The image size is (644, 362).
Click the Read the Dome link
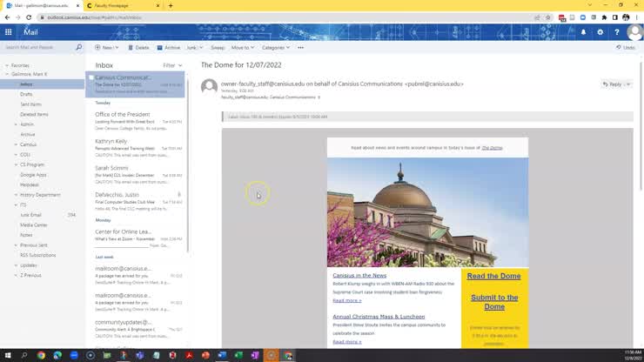click(x=493, y=276)
